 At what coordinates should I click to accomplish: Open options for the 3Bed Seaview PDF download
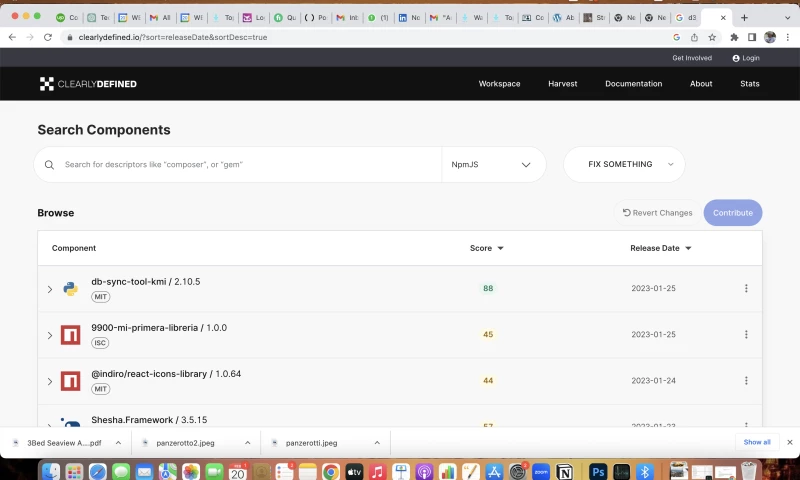(118, 443)
